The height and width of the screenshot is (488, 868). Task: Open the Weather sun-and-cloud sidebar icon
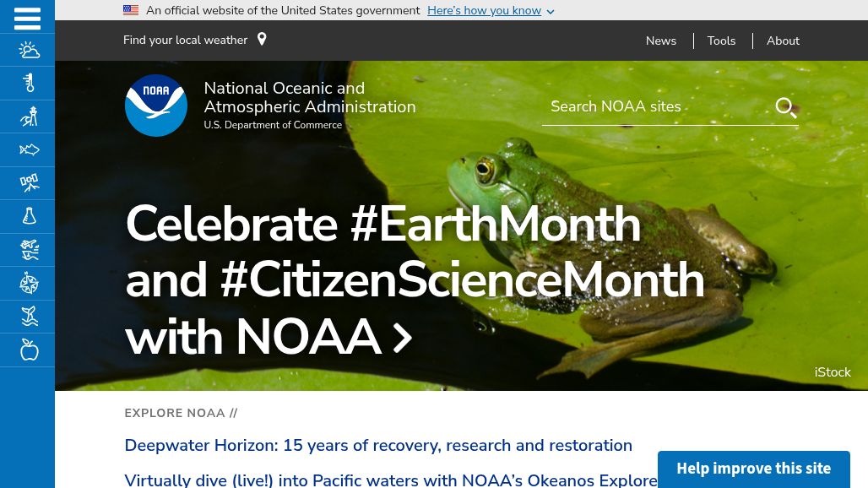29,51
